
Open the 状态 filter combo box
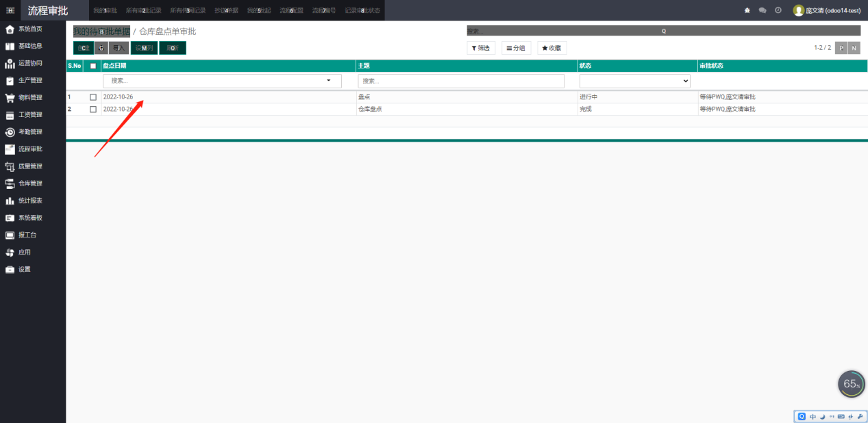(x=634, y=81)
